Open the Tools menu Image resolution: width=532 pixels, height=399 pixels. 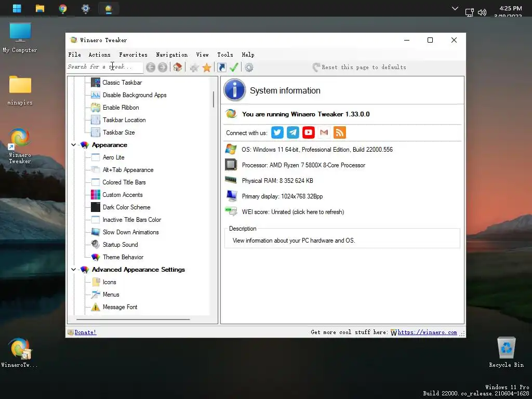coord(225,55)
